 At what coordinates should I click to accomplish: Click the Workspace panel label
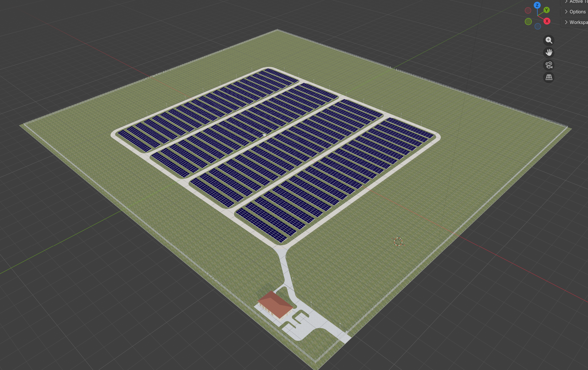tap(578, 22)
